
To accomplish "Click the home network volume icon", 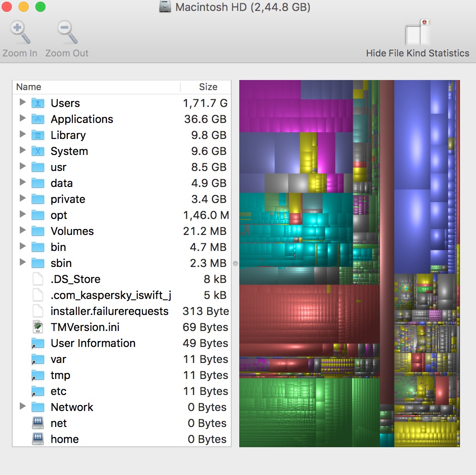I will pyautogui.click(x=38, y=439).
